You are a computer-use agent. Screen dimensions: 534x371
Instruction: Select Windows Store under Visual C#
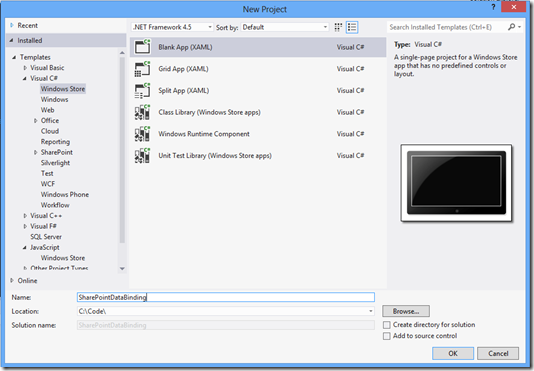[63, 89]
